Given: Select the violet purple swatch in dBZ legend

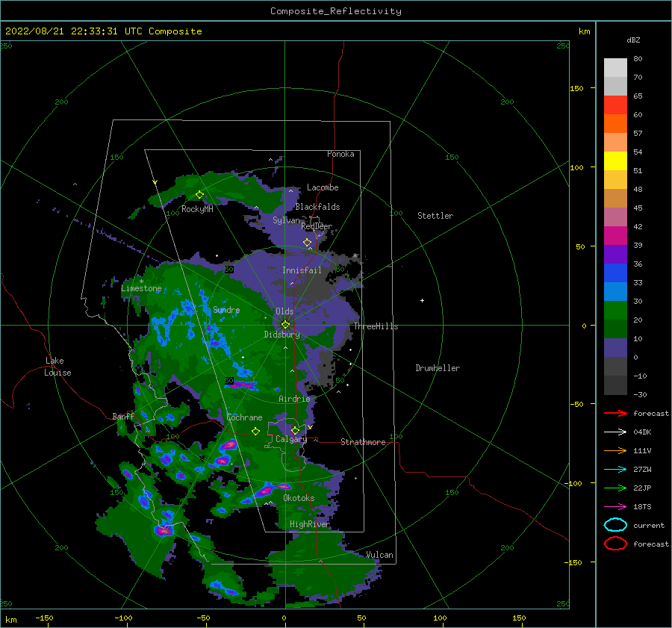Looking at the screenshot, I should point(615,254).
